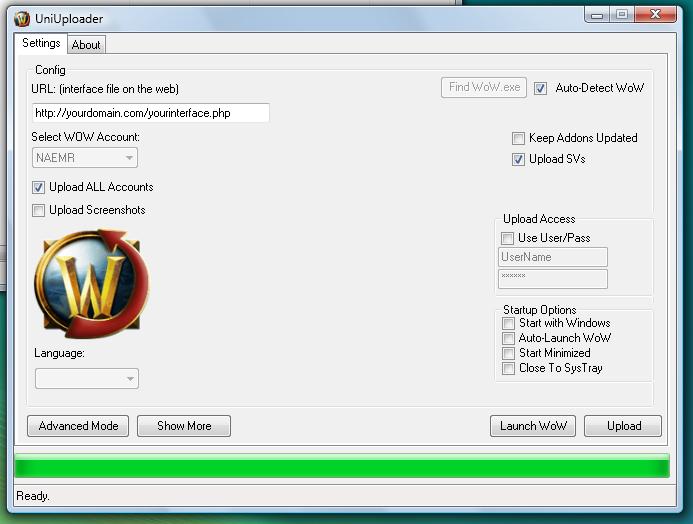Viewport: 693px width, 524px height.
Task: Click the UniUploader title bar icon
Action: [x=22, y=18]
